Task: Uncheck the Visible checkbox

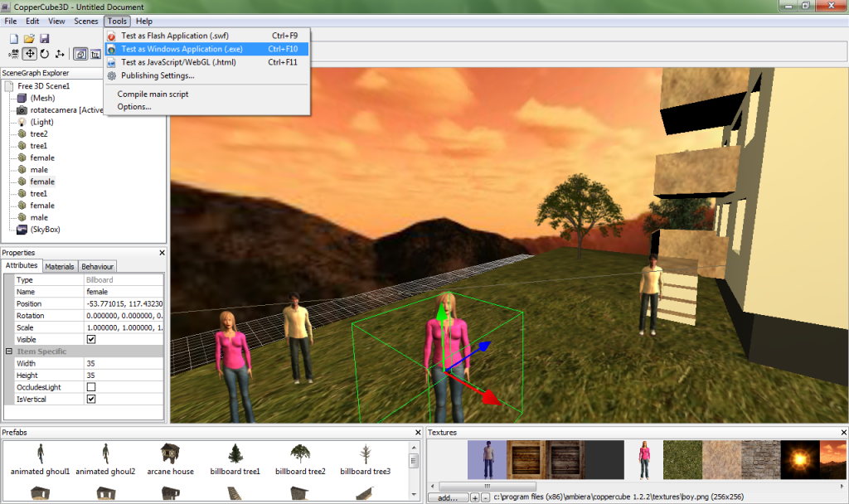Action: pyautogui.click(x=91, y=339)
